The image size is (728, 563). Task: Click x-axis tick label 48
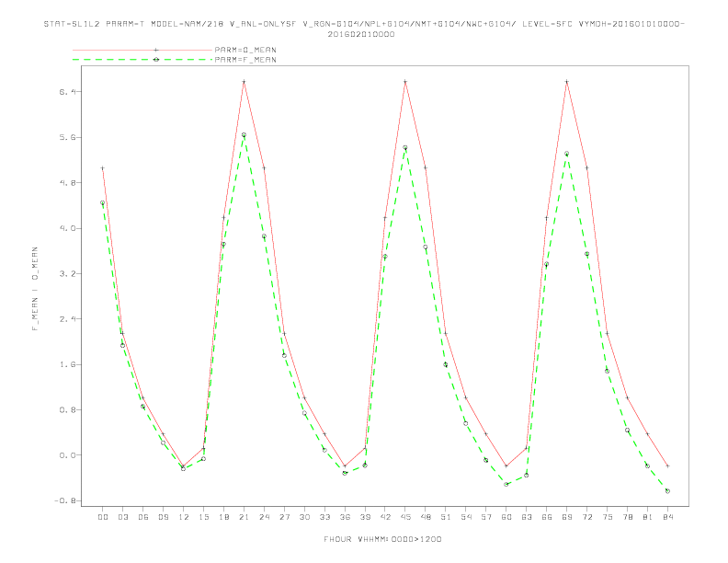[426, 517]
